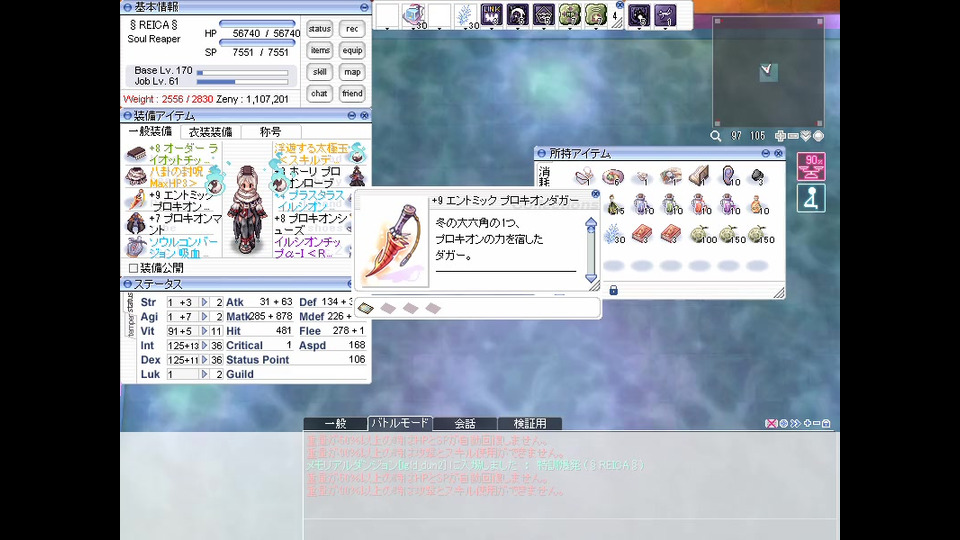
Task: Open the 一般 chat tab
Action: [x=336, y=423]
